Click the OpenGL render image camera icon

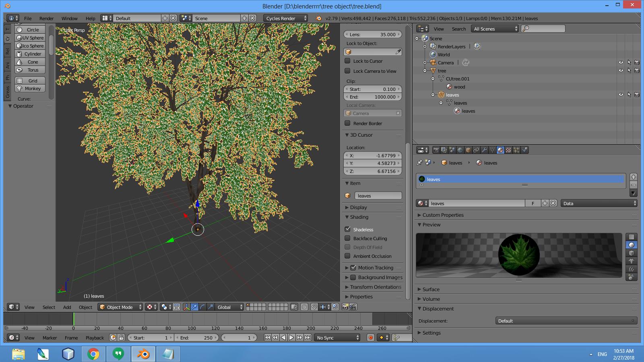[345, 307]
